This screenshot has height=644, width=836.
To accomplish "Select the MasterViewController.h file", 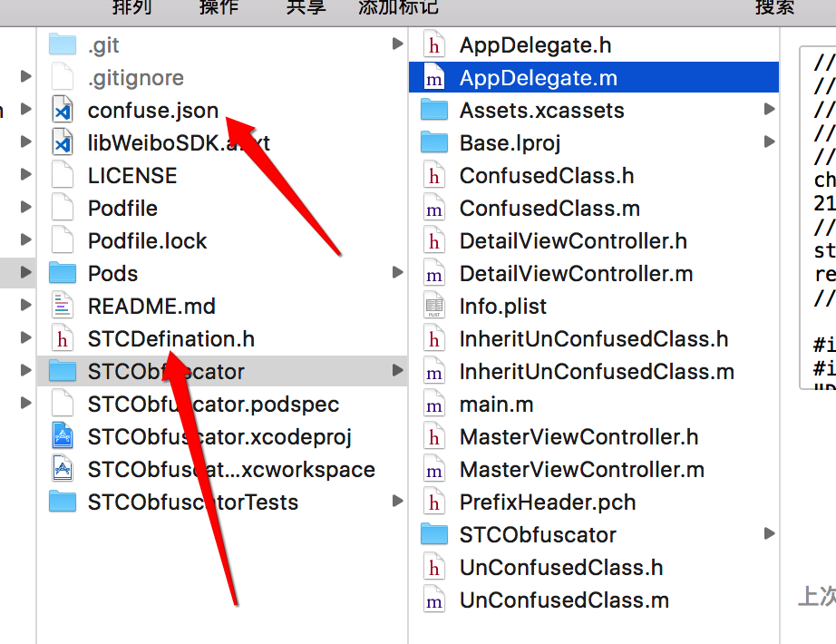I will click(578, 437).
